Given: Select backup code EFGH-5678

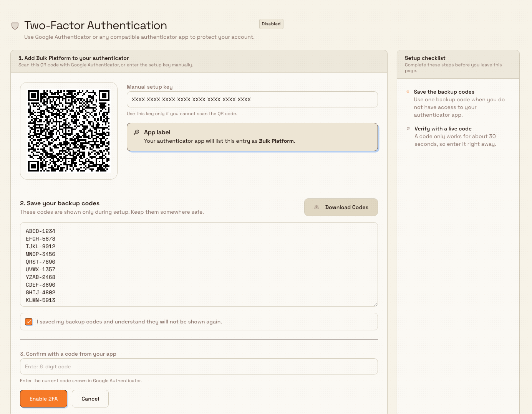Looking at the screenshot, I should coord(40,239).
